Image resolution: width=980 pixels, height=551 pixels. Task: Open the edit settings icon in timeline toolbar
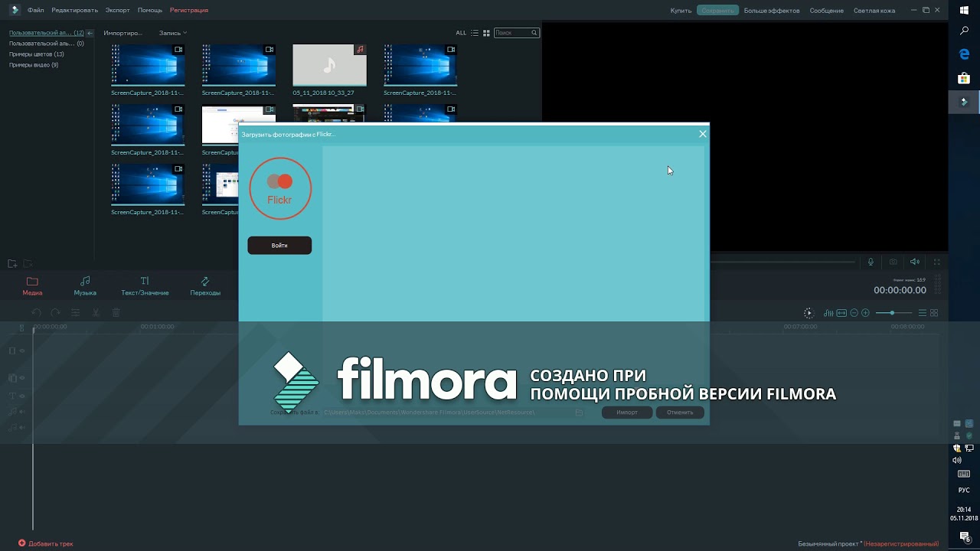click(75, 313)
